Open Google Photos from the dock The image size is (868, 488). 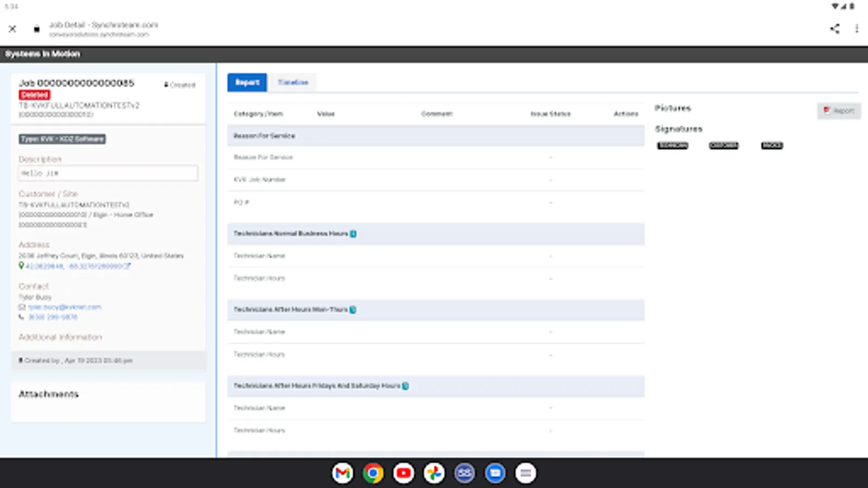tap(434, 473)
